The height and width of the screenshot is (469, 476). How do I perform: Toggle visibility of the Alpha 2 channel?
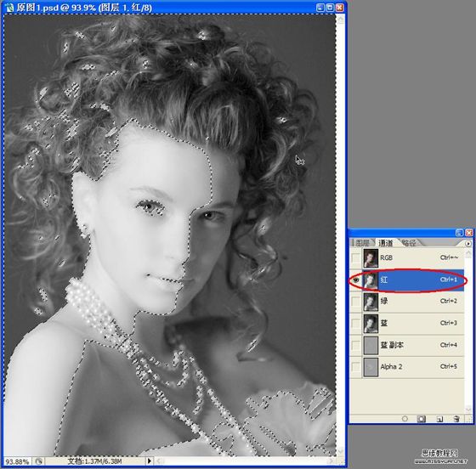355,367
